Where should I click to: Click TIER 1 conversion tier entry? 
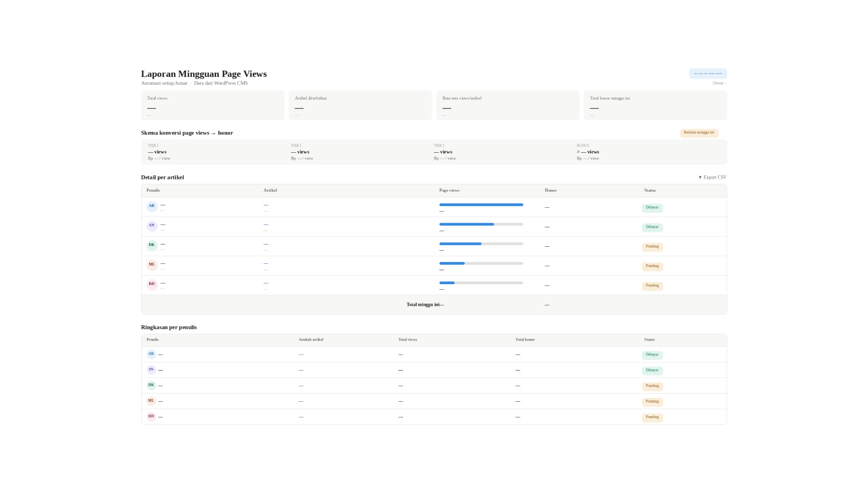pyautogui.click(x=159, y=152)
